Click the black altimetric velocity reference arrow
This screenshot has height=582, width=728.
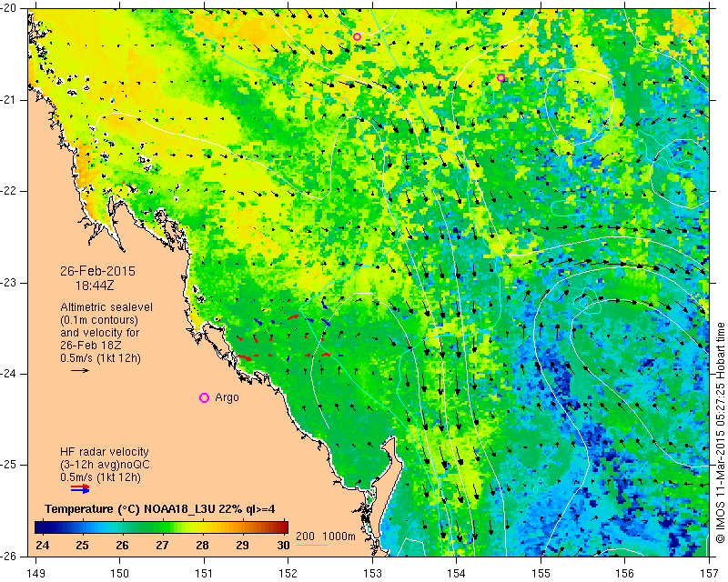(80, 370)
